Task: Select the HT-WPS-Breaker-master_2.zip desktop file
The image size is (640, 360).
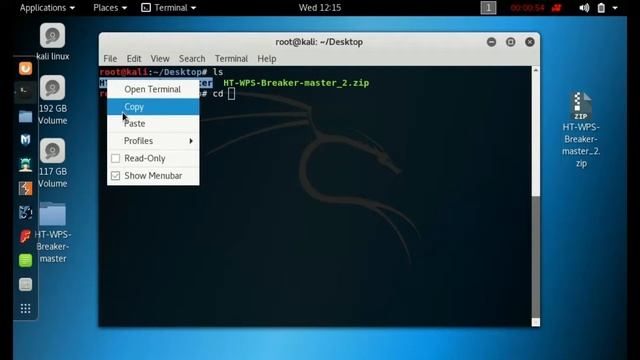Action: [x=581, y=130]
